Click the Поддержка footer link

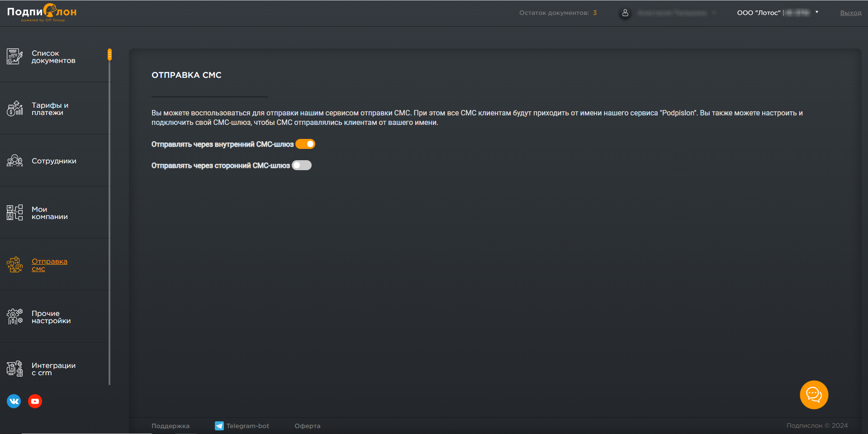[x=171, y=426]
